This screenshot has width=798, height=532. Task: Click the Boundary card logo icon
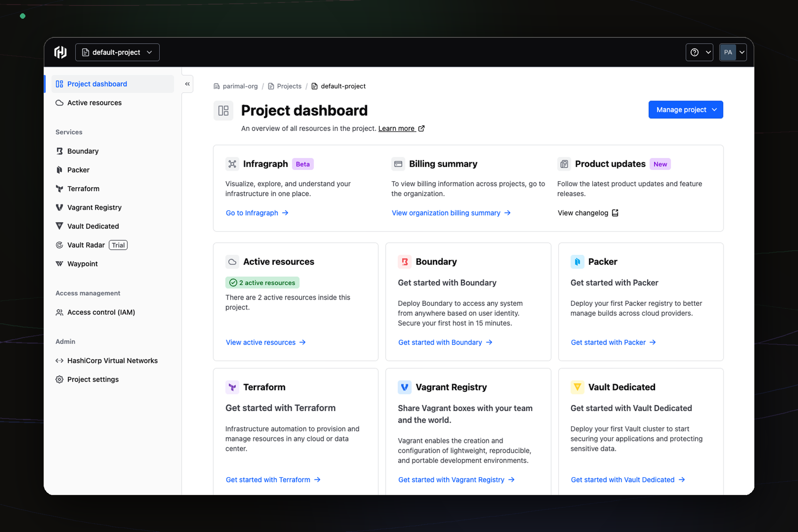point(405,262)
